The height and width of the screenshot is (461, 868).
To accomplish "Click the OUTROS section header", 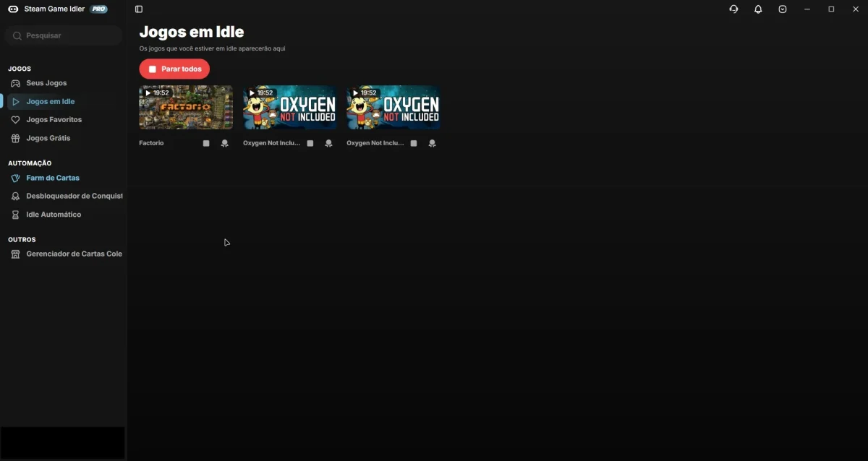I will [x=22, y=239].
